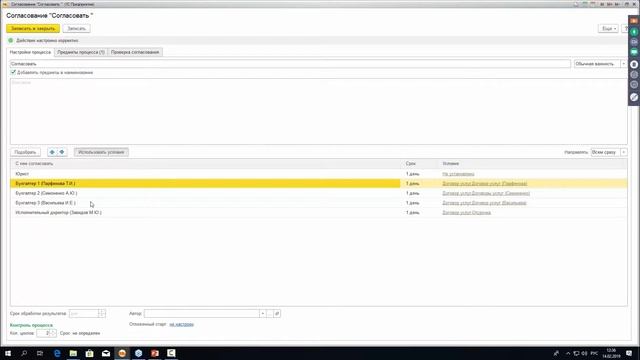The height and width of the screenshot is (360, 640).
Task: Open the Mail app on taskbar
Action: 106,353
